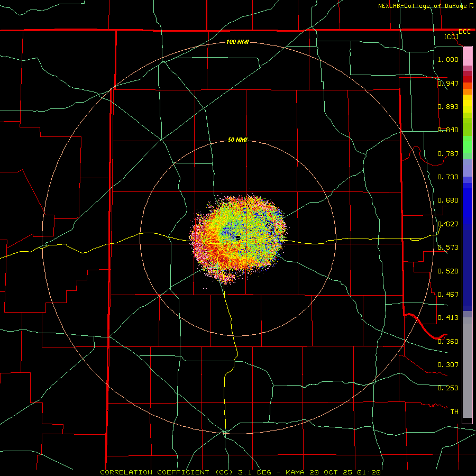Click the 100 NMI range ring label
476x476 pixels.
point(237,42)
